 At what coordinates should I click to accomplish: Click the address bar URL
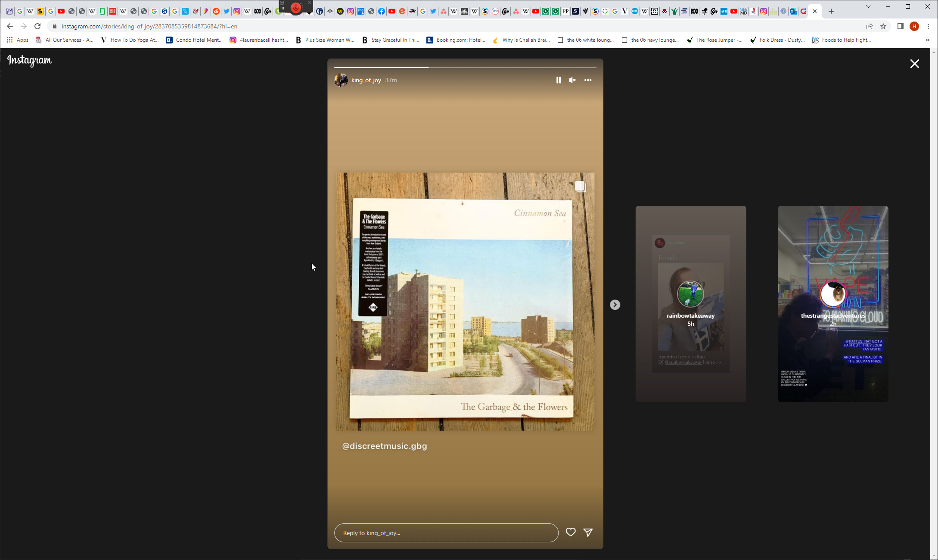149,26
